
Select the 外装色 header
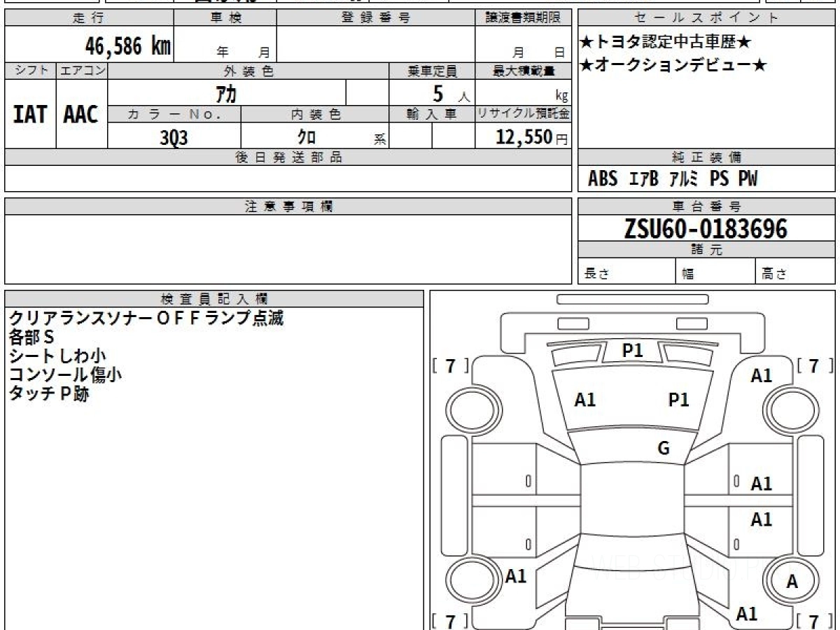(x=248, y=71)
